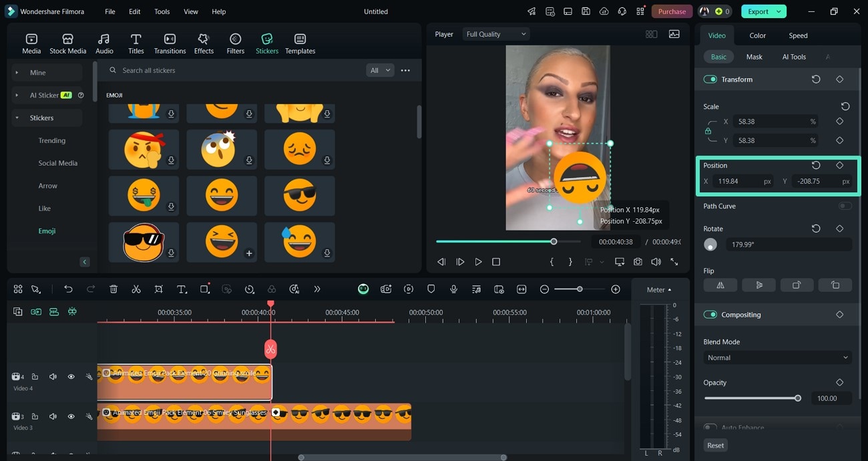Toggle the Compositing switch
The height and width of the screenshot is (461, 868).
pos(710,315)
